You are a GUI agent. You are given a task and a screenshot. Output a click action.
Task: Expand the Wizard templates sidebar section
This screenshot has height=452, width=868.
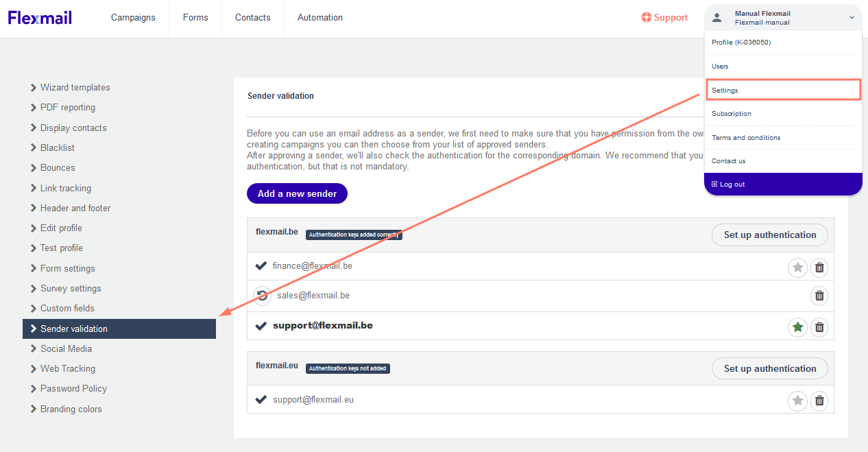point(75,87)
